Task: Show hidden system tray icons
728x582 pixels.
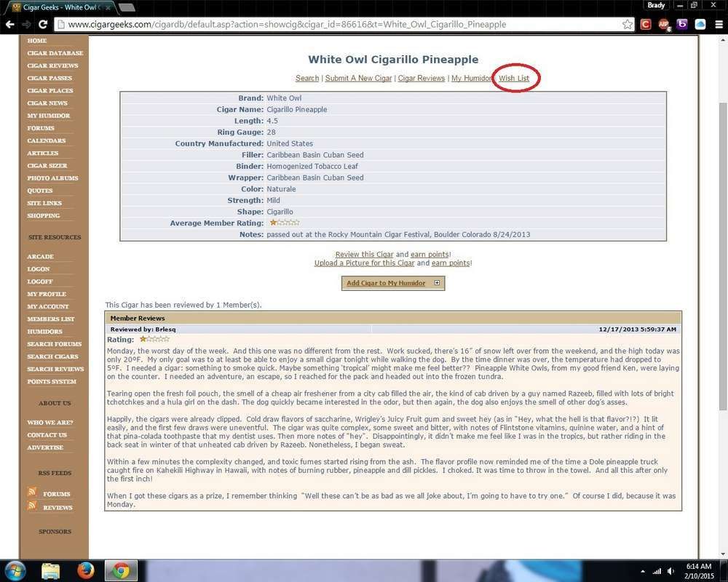Action: 643,571
